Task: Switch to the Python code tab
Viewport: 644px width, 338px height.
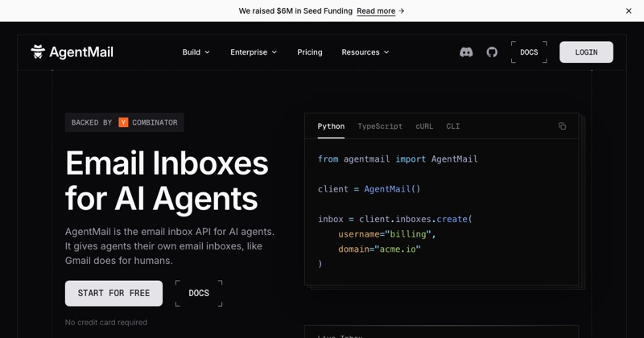Action: [331, 126]
